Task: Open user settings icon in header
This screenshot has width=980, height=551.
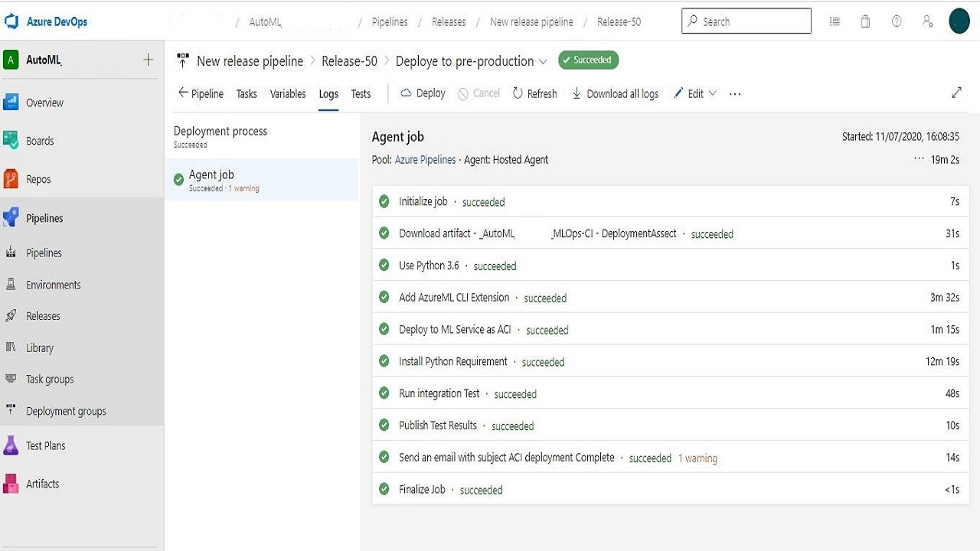Action: click(x=927, y=21)
